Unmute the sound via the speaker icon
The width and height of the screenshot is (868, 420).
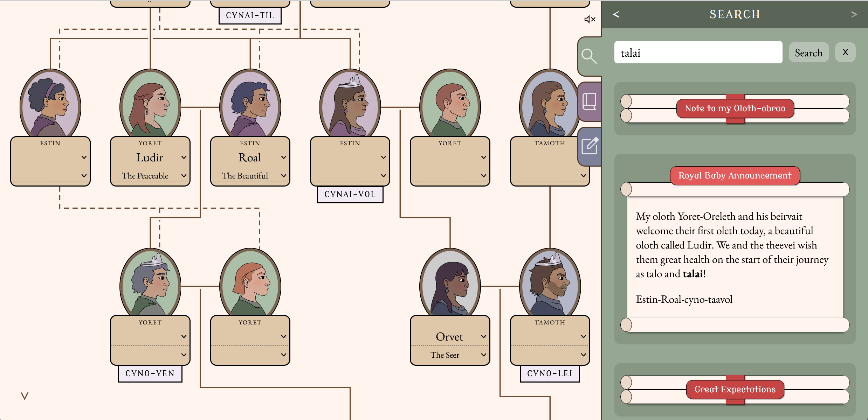(x=590, y=20)
